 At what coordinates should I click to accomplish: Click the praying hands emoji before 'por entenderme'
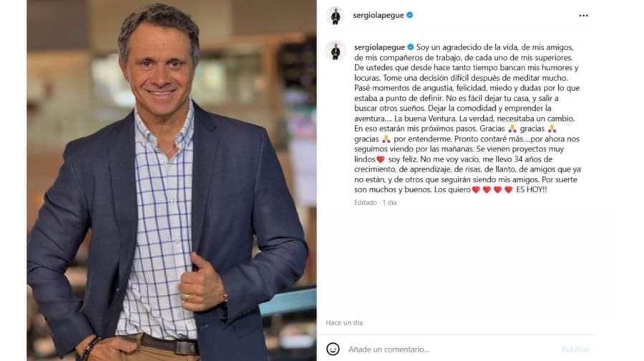pyautogui.click(x=386, y=139)
